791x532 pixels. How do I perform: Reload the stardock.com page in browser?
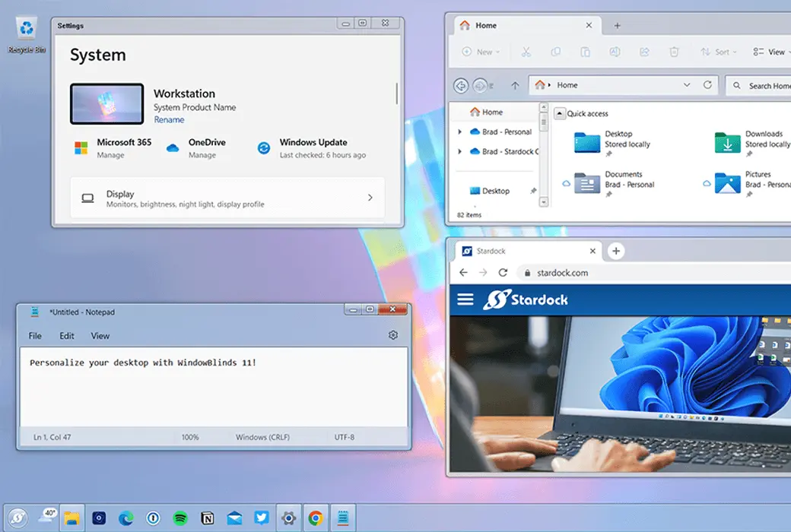[x=503, y=272]
